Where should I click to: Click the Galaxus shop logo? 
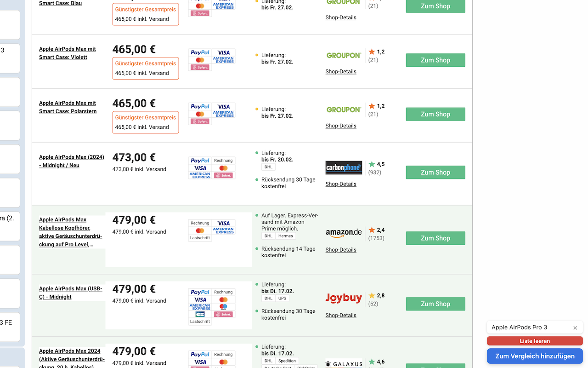pos(344,364)
